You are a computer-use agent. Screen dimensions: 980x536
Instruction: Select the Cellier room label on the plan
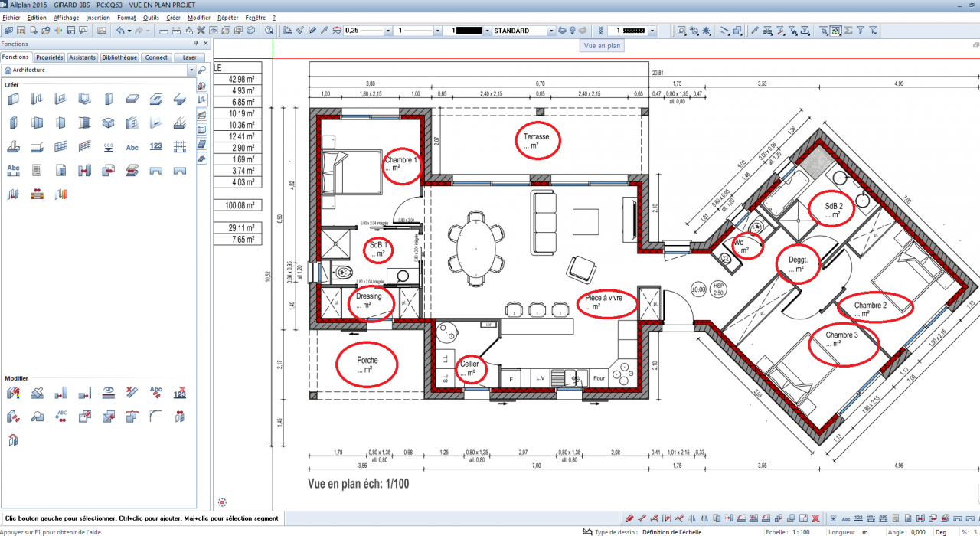(x=469, y=368)
